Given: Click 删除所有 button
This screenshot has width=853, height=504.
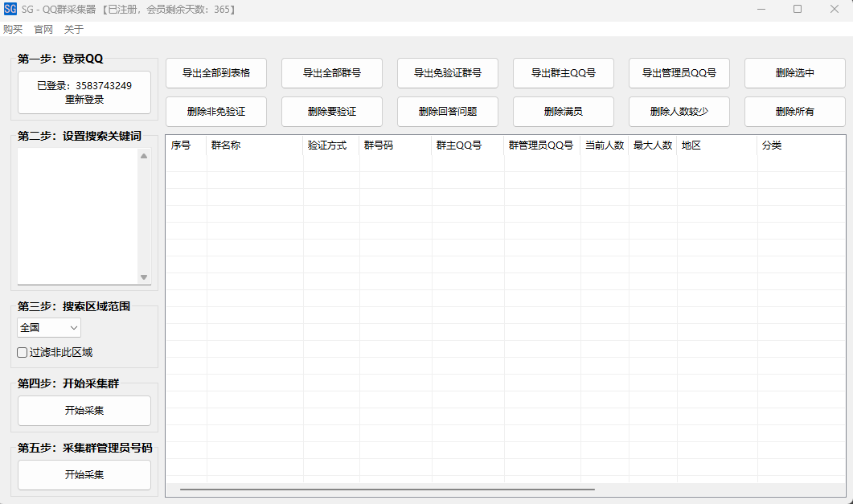Looking at the screenshot, I should [795, 112].
